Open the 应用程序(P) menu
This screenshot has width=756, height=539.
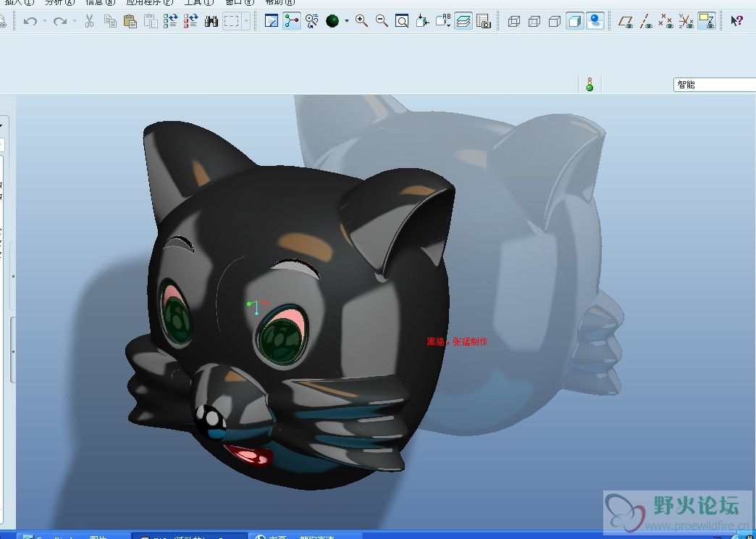click(x=149, y=2)
